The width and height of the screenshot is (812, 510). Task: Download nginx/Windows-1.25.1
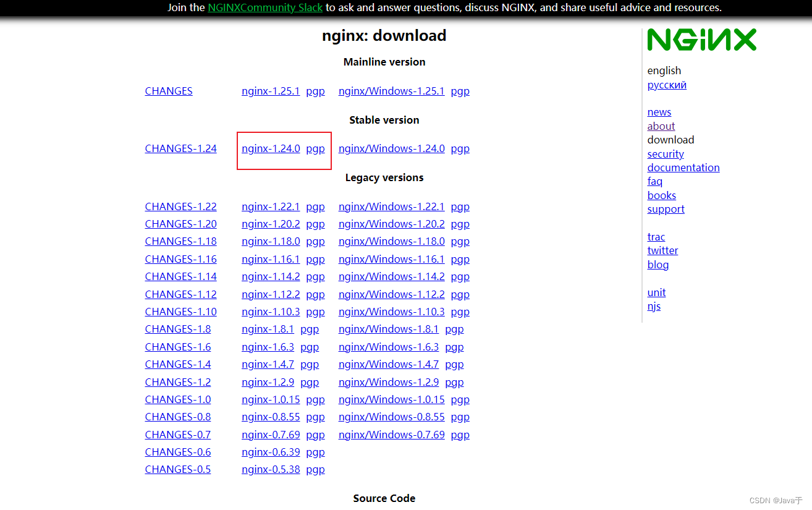click(392, 91)
